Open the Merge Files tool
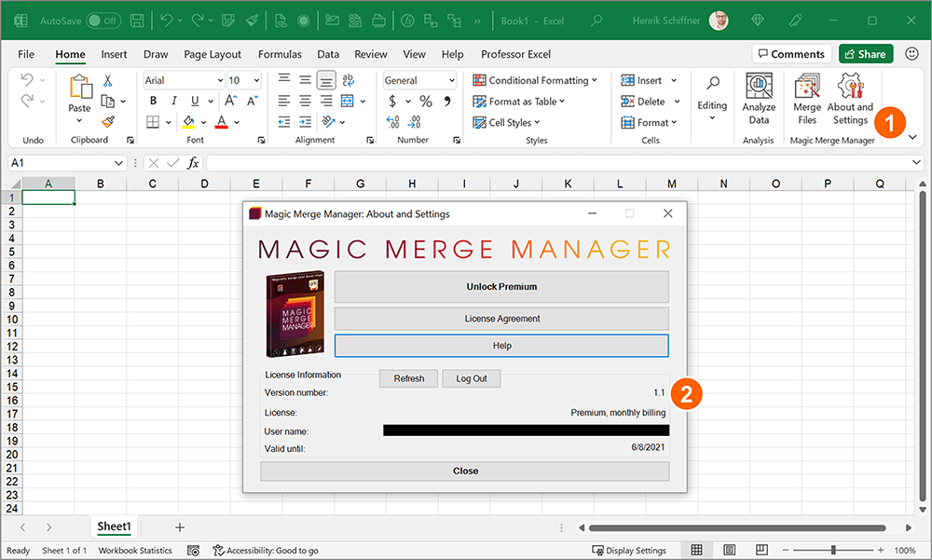 [x=806, y=101]
